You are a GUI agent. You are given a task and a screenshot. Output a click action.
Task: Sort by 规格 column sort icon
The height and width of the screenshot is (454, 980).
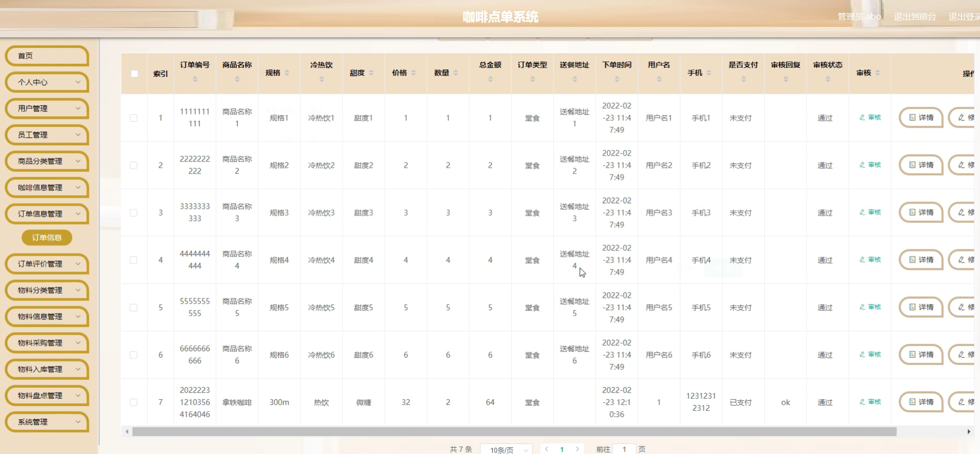(287, 73)
